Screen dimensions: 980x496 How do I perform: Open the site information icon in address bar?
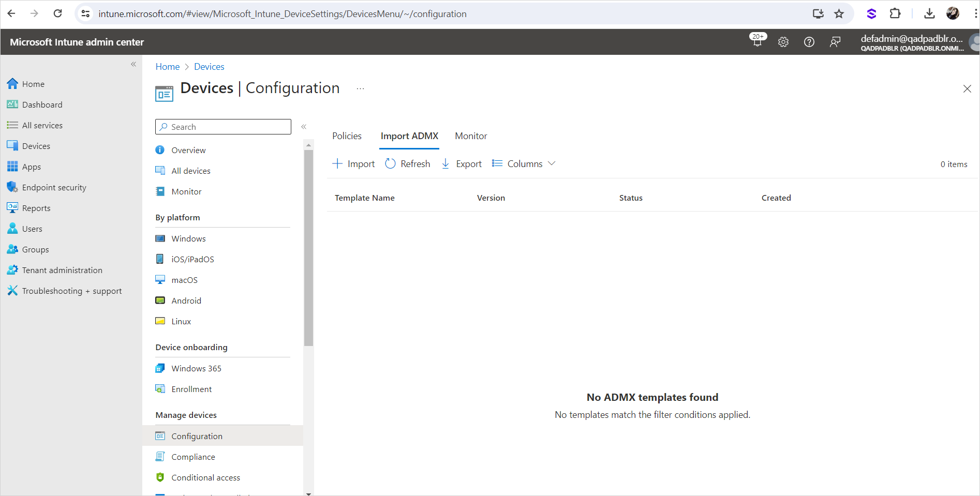86,14
